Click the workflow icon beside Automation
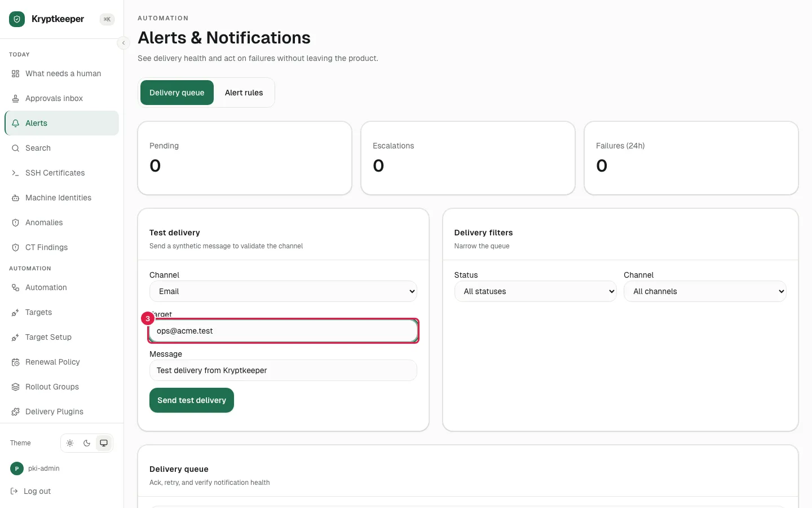The height and width of the screenshot is (508, 812). 15,288
